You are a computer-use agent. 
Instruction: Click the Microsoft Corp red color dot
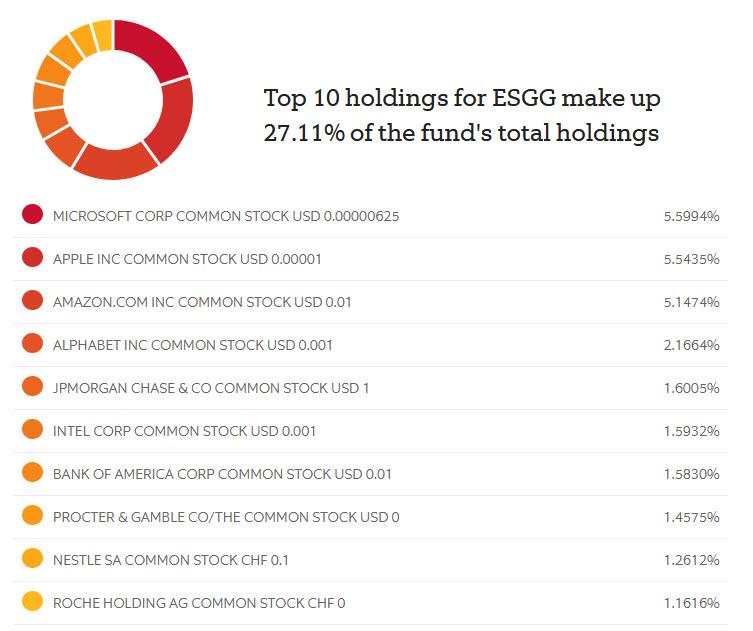tap(32, 215)
